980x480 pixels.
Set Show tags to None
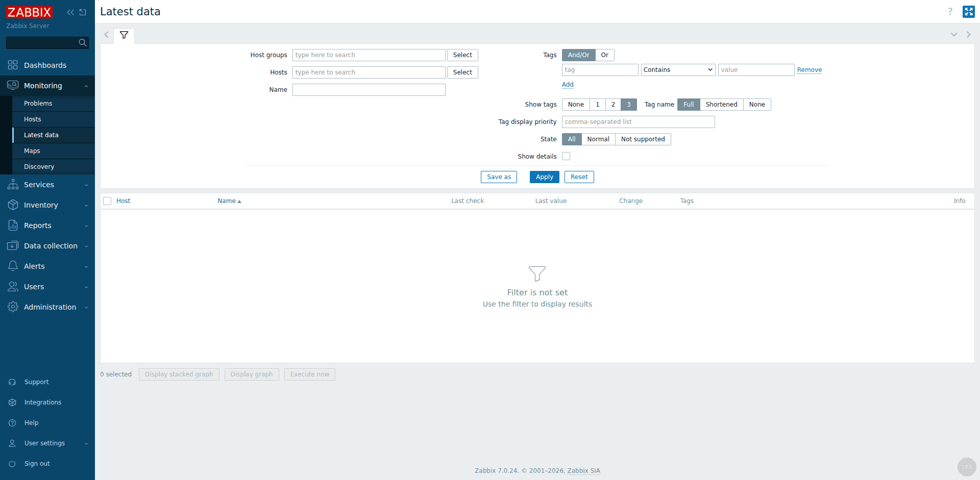(575, 104)
